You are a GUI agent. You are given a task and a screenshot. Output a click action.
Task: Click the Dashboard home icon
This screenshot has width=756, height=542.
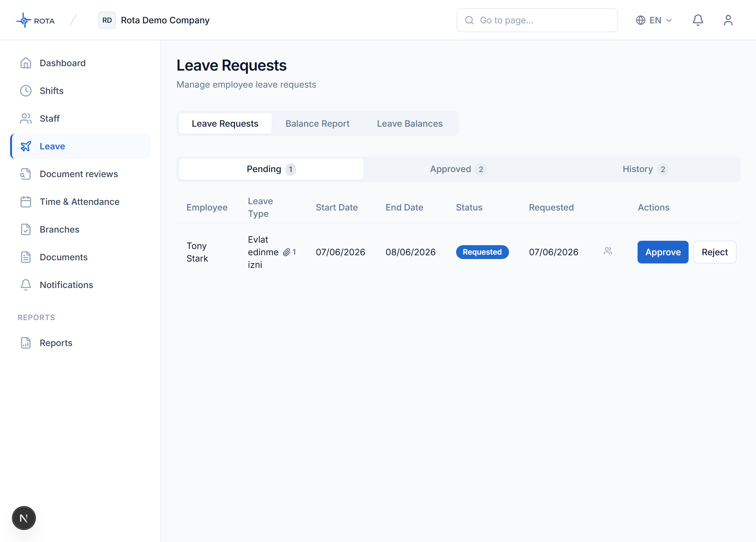[26, 63]
